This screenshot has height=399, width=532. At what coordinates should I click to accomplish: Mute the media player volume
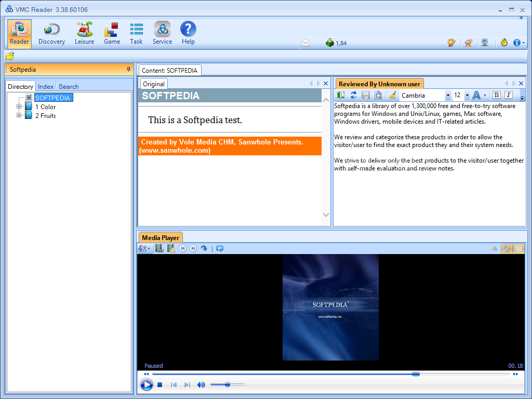[x=201, y=385]
